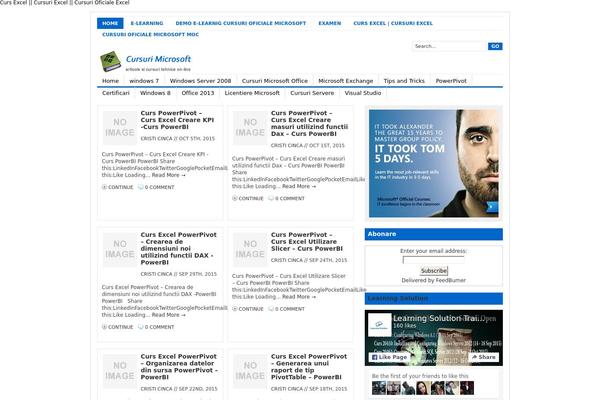600x400 pixels.
Task: Open the HOME tab in top menu
Action: click(110, 23)
